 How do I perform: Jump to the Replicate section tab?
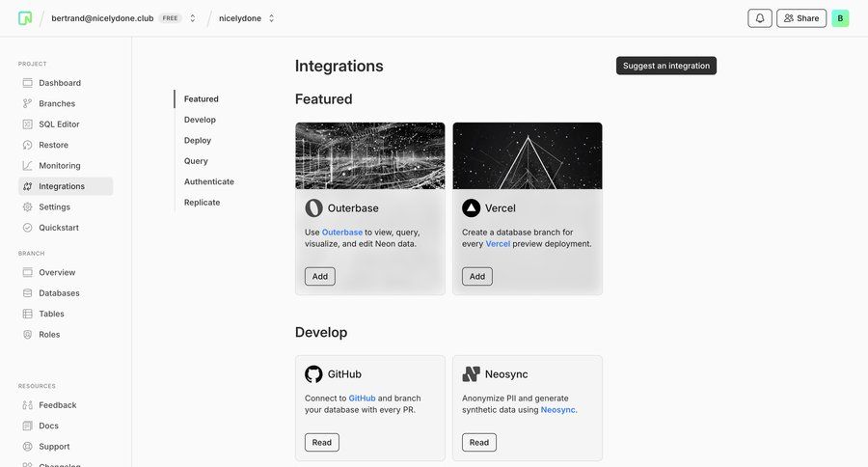[x=203, y=203]
